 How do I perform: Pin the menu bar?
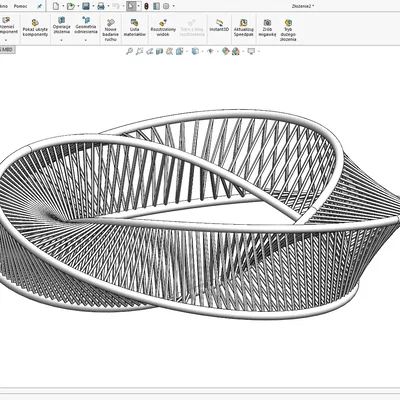point(39,6)
